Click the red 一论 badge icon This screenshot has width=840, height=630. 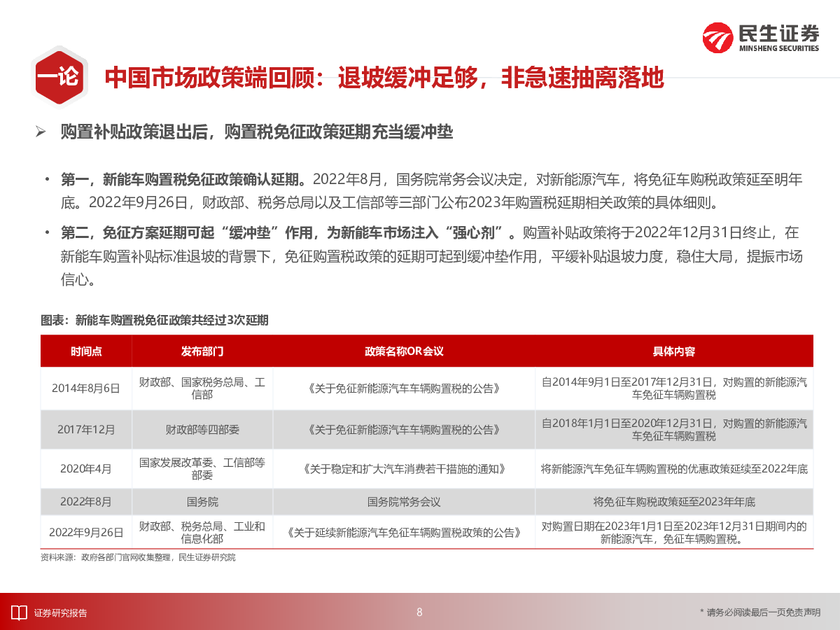coord(59,78)
